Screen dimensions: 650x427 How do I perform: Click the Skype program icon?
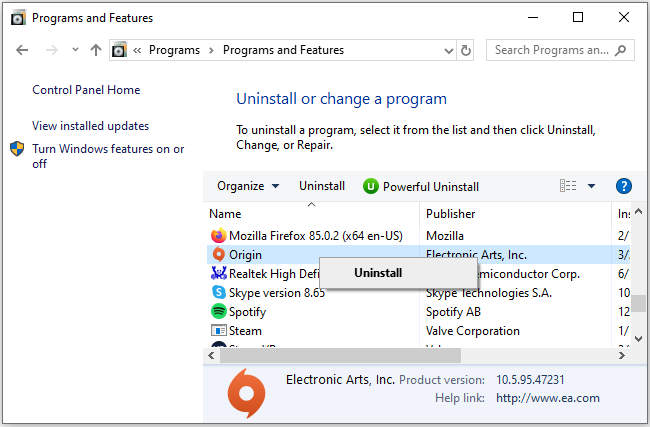point(218,292)
